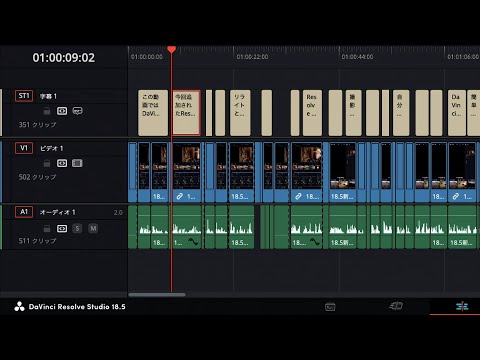Open the Edit page tab
480x360 pixels.
(x=462, y=306)
